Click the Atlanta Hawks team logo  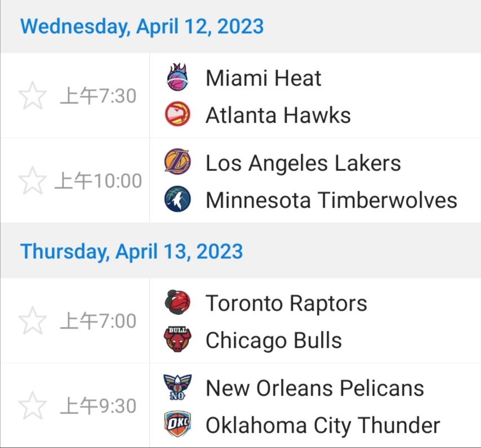tap(178, 115)
